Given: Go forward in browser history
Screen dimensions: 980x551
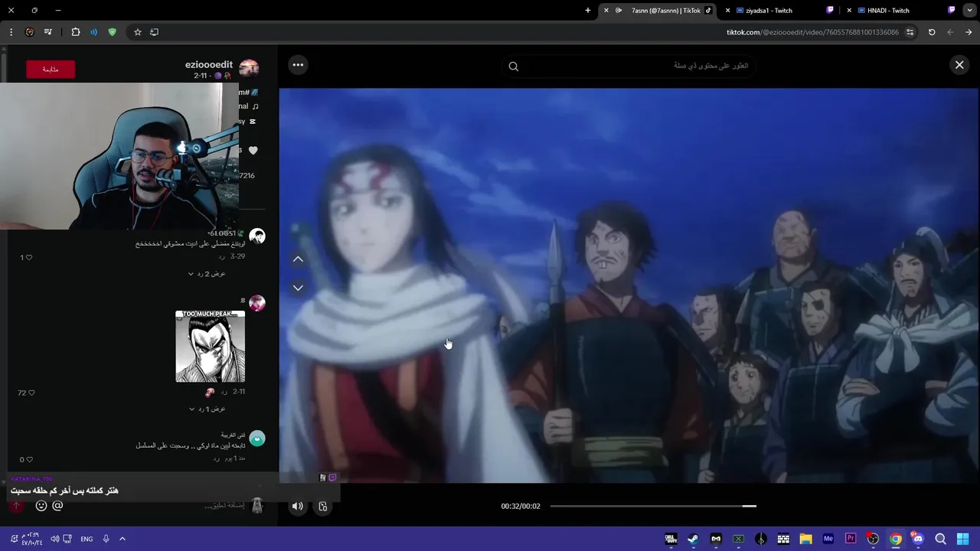Looking at the screenshot, I should point(950,32).
